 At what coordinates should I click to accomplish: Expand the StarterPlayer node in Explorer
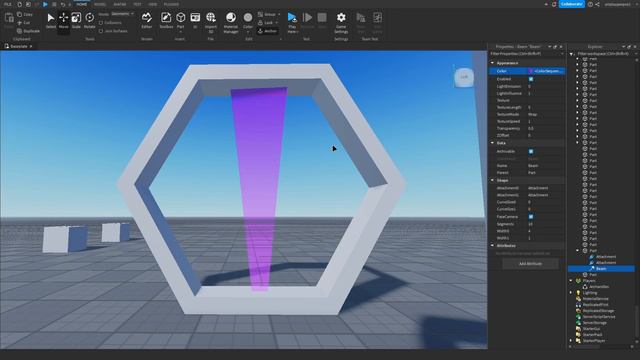(571, 340)
